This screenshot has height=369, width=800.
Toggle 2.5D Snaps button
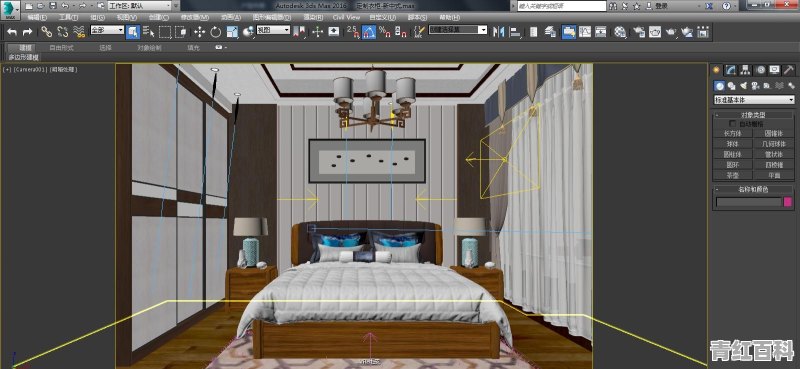[353, 32]
